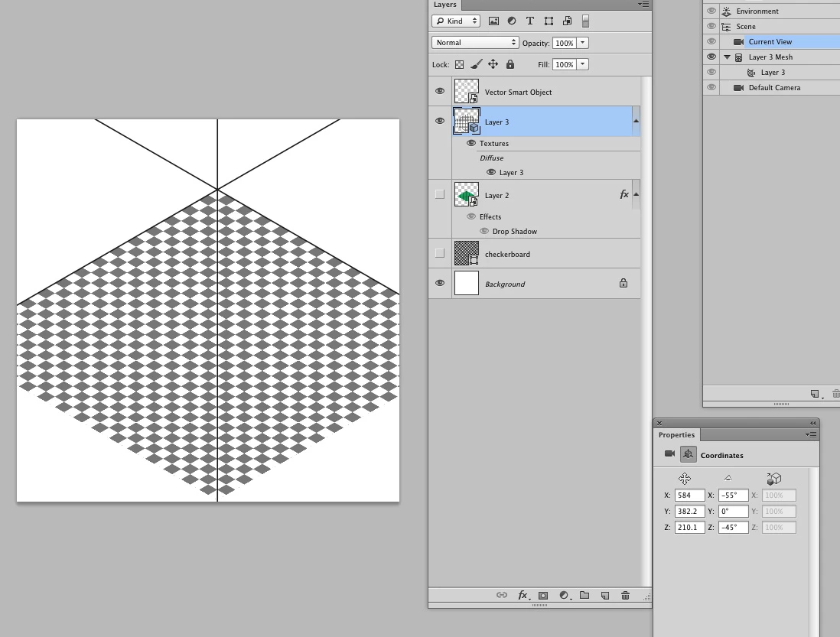Open the Kind filter dropdown
The width and height of the screenshot is (840, 637).
coord(456,21)
